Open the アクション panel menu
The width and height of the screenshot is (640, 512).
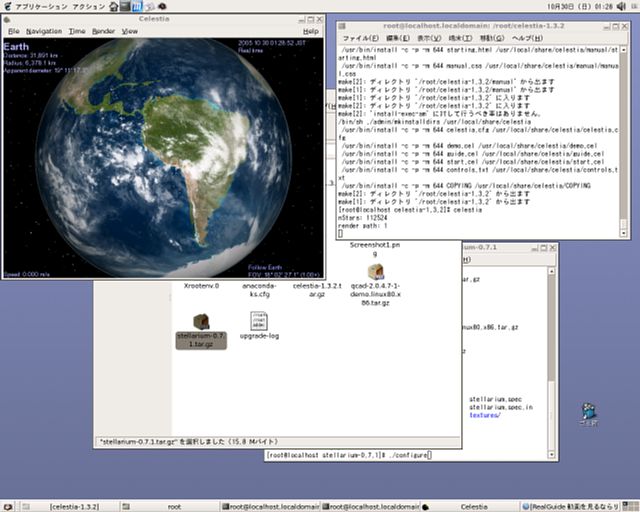89,7
